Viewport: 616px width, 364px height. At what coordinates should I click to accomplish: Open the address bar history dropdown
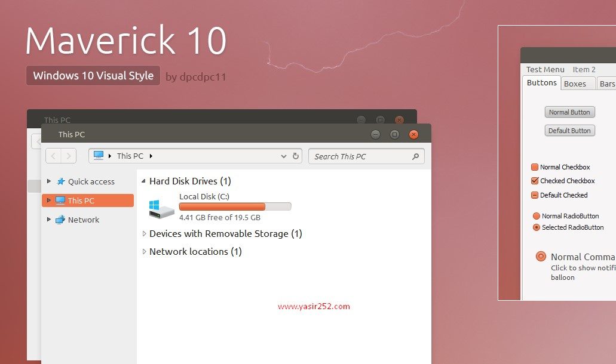[284, 156]
